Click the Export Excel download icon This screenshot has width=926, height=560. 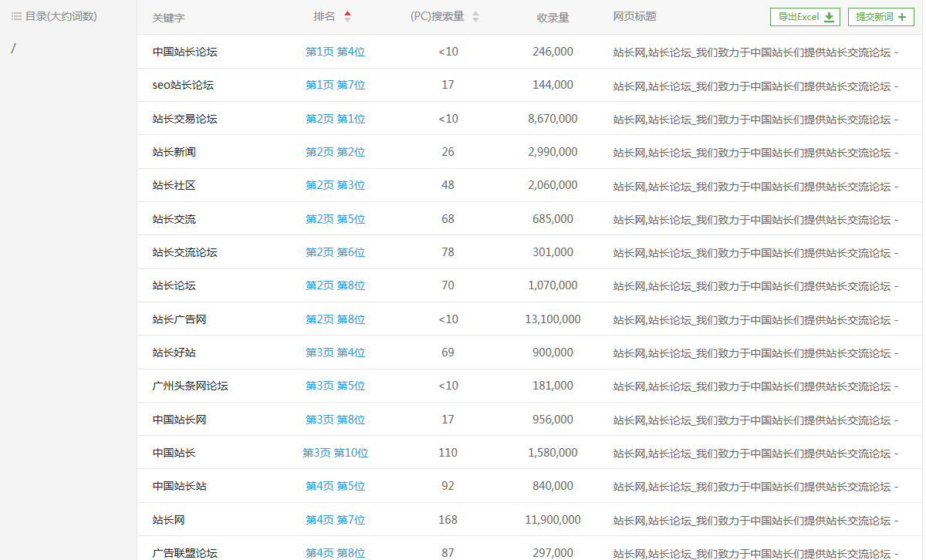[829, 17]
